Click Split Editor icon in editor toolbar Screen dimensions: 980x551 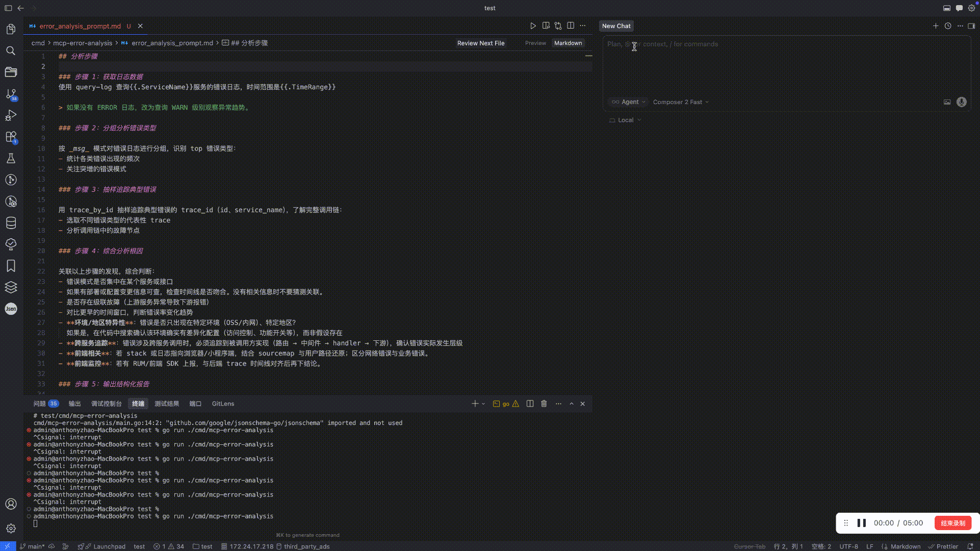571,26
